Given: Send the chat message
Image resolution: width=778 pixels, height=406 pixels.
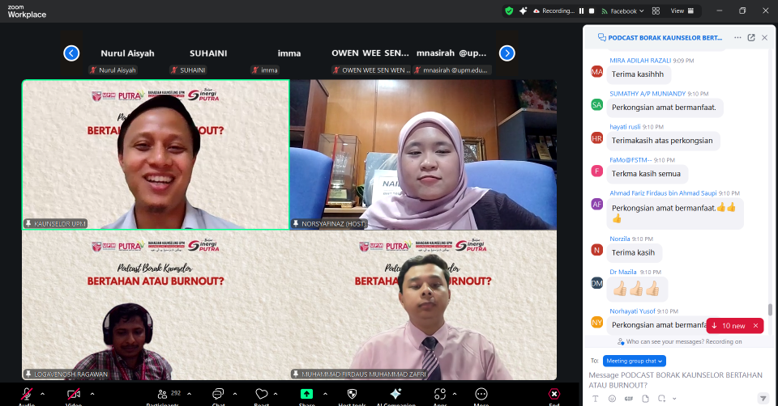Looking at the screenshot, I should tap(763, 398).
